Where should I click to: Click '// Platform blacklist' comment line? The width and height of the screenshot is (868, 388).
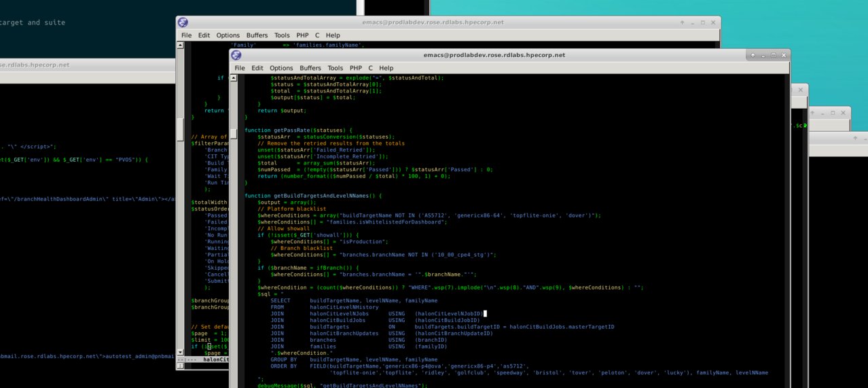click(x=291, y=209)
